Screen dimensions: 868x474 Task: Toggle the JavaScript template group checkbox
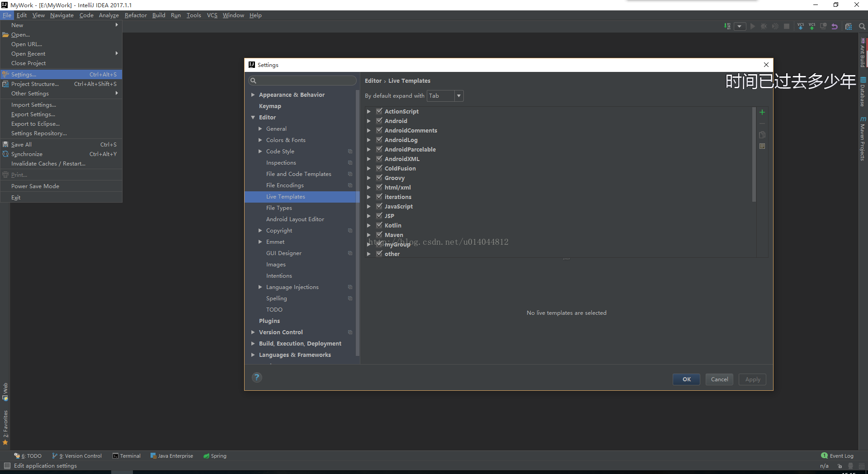(379, 206)
